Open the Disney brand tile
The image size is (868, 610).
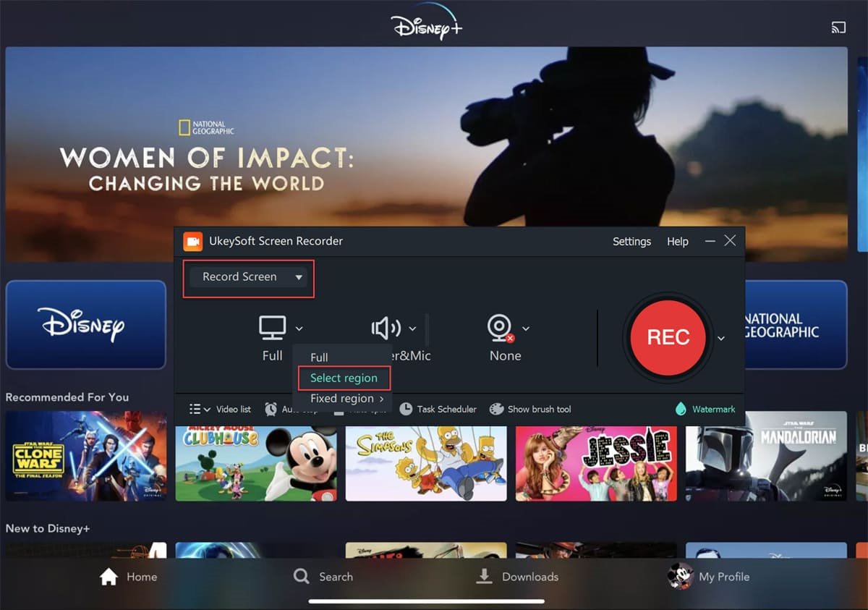point(86,325)
